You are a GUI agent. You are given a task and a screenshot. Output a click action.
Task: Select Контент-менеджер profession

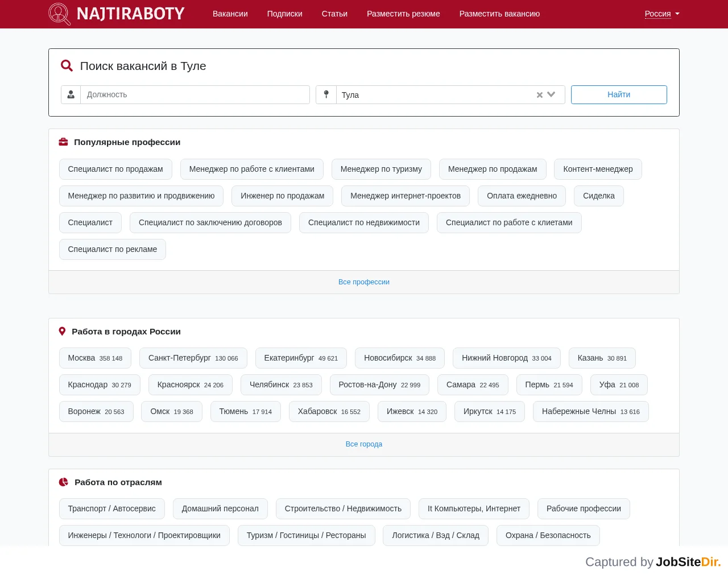(598, 169)
